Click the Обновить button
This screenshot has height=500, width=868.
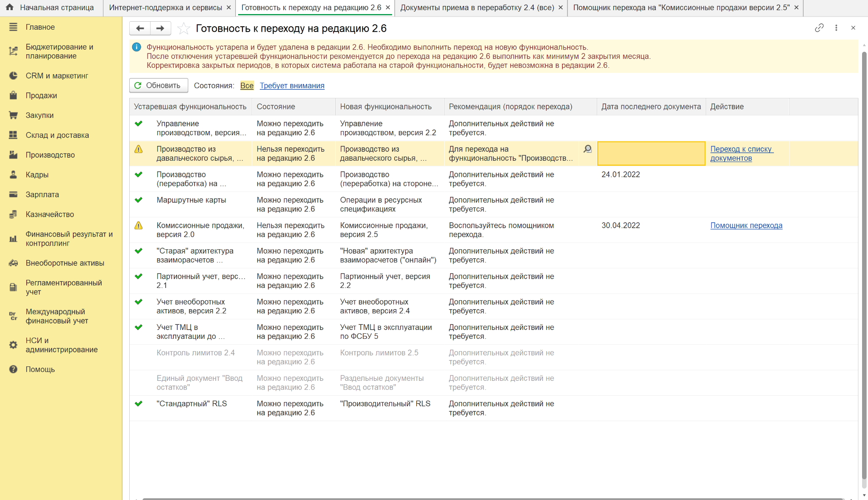click(159, 85)
